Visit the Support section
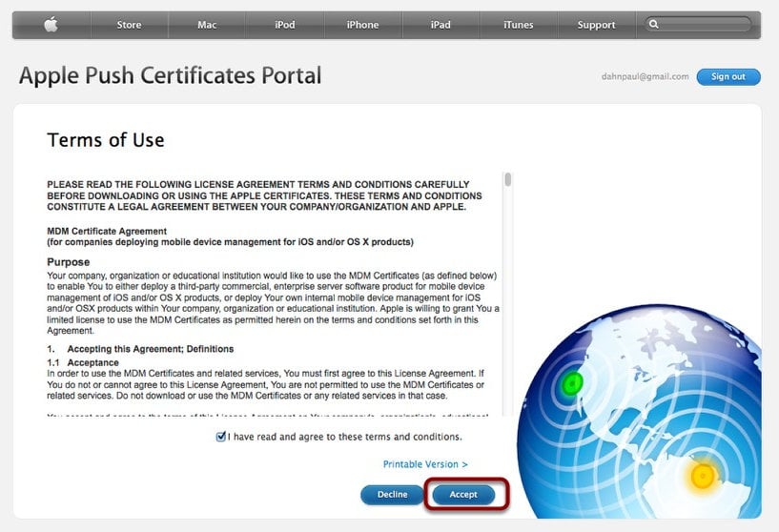779x532 pixels. click(x=596, y=25)
